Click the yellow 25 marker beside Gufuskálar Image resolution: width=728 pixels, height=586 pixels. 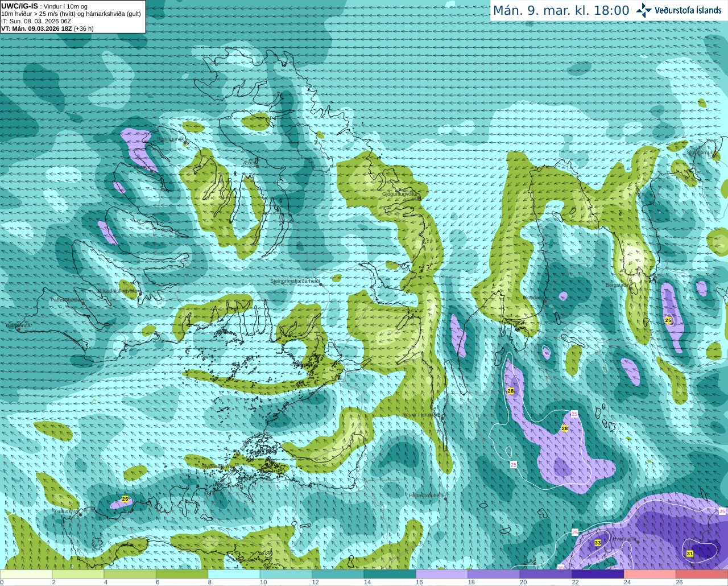click(125, 499)
